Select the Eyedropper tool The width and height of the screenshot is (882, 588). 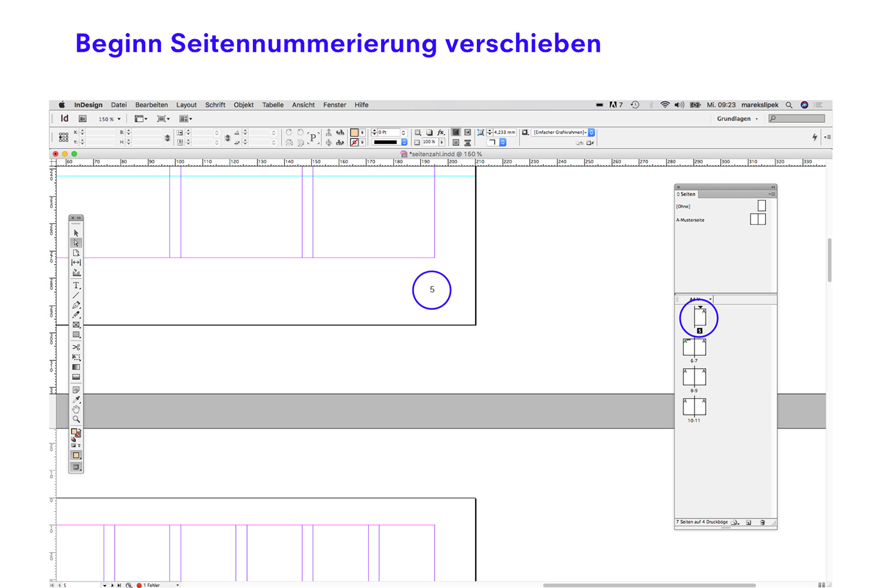pos(76,400)
